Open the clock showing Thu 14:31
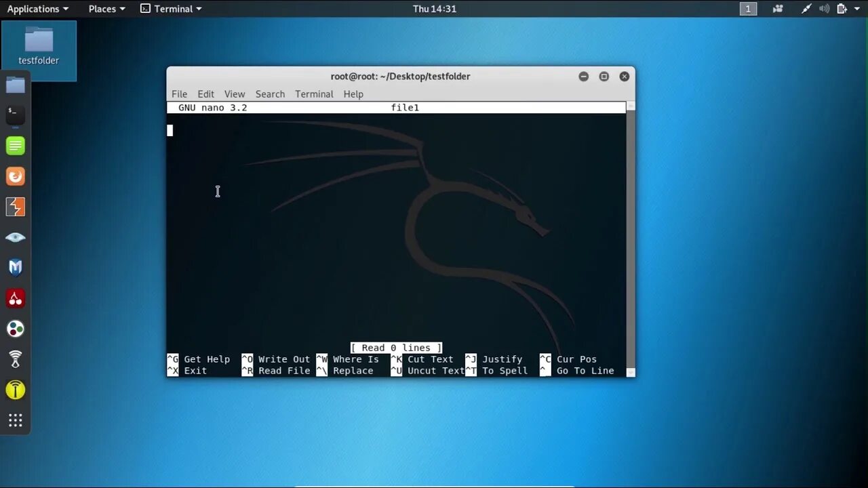This screenshot has width=868, height=488. [x=435, y=9]
